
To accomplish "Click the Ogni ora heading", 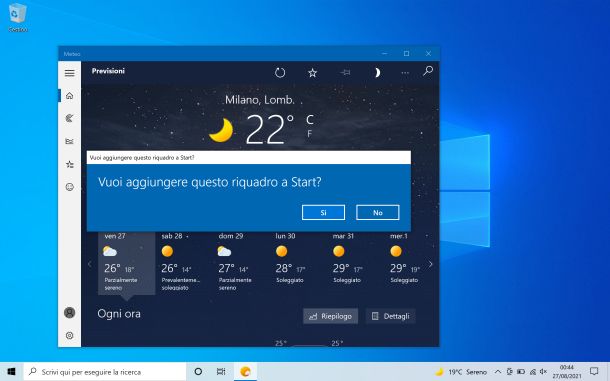I will [119, 314].
